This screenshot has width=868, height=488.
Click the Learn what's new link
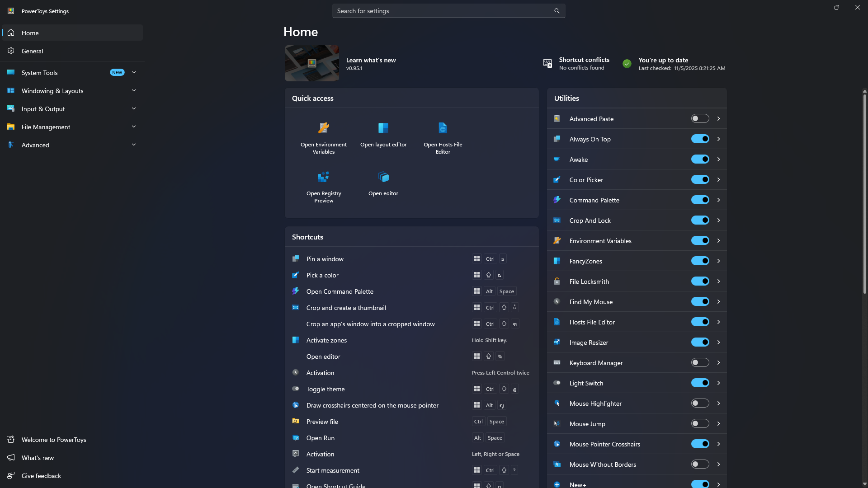pos(371,60)
